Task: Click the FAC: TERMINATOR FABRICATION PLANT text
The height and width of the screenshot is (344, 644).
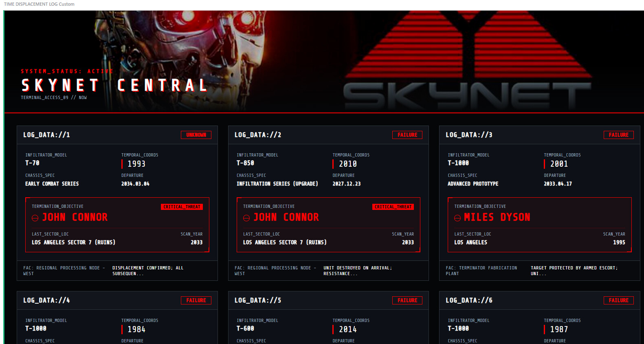Action: [x=481, y=271]
